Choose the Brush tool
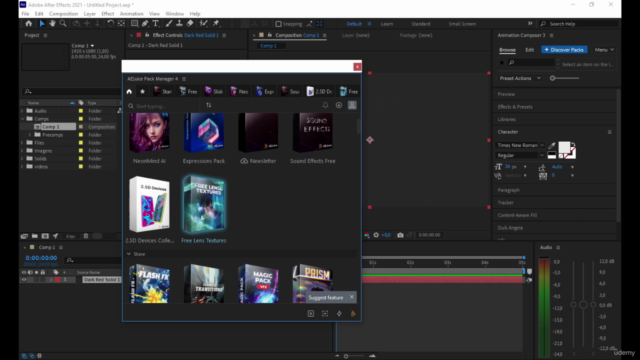The image size is (640, 360). (x=169, y=24)
